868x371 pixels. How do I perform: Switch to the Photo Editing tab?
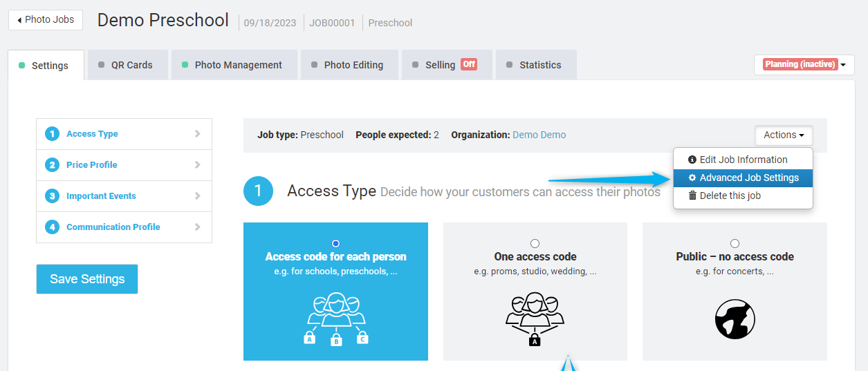pyautogui.click(x=349, y=65)
